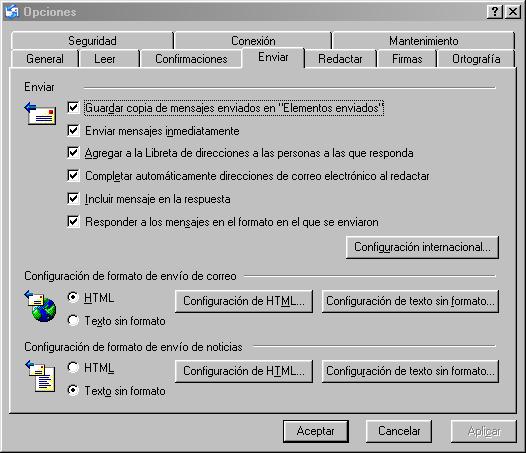
Task: Toggle Enviar mensajes inmediatamente checkbox
Action: click(x=73, y=131)
